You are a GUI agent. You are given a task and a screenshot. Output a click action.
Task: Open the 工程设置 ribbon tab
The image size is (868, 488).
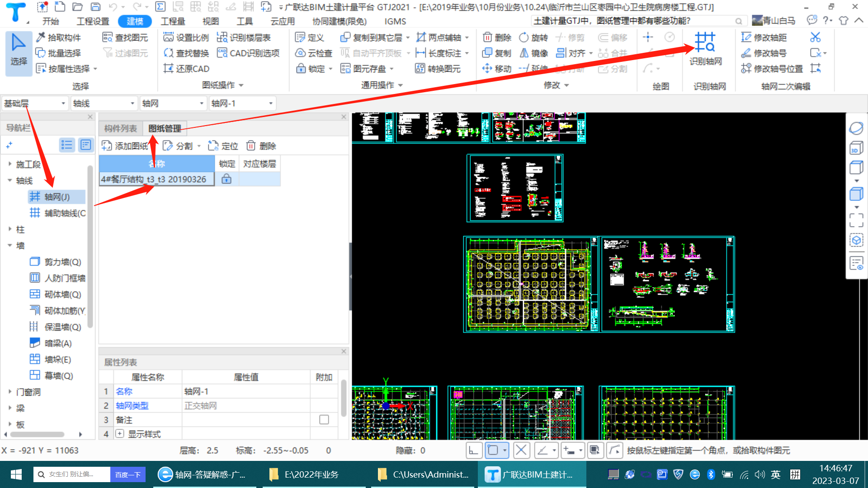[93, 21]
